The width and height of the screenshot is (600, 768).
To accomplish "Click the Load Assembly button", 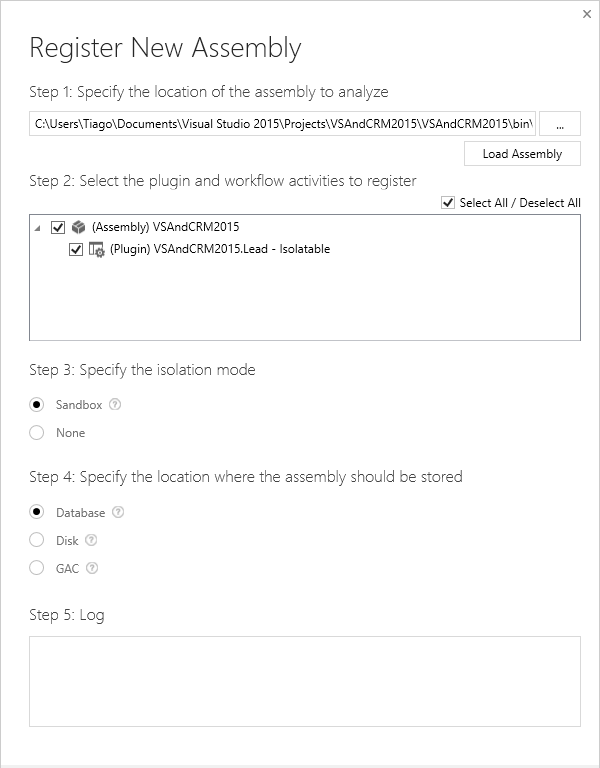I will coord(522,154).
